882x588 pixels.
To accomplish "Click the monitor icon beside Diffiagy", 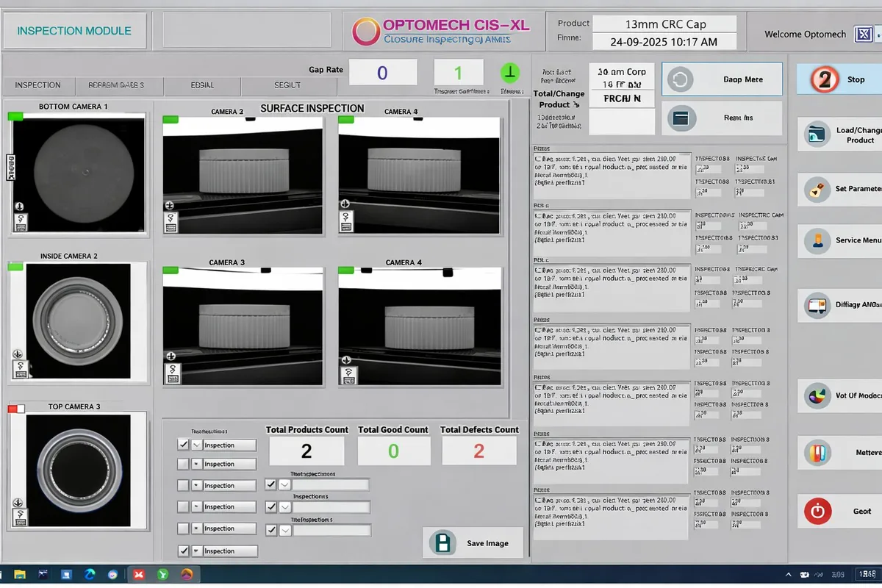I will pyautogui.click(x=817, y=304).
